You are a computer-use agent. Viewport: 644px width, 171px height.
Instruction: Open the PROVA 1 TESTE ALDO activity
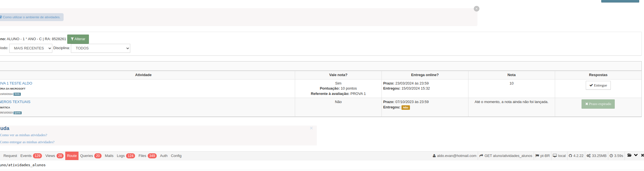click(x=16, y=83)
